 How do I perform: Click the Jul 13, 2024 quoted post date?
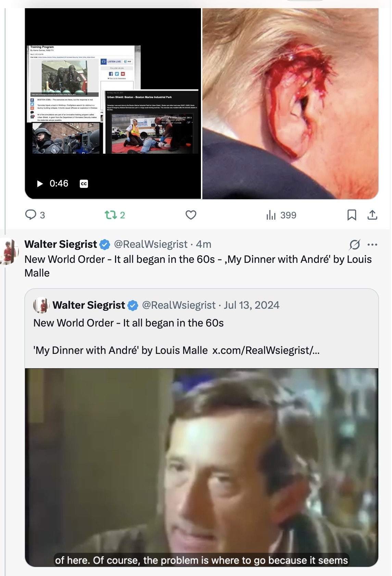pyautogui.click(x=252, y=305)
